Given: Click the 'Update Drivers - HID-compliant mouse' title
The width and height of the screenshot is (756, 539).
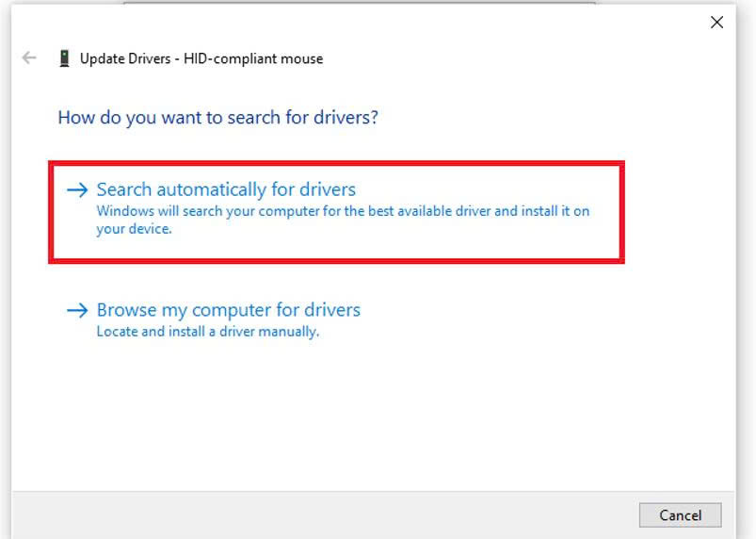Looking at the screenshot, I should tap(201, 58).
